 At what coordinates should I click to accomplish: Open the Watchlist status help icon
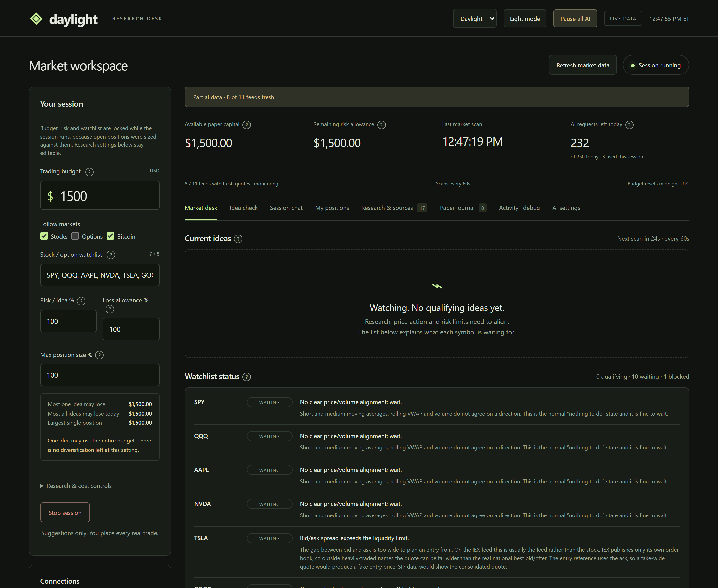247,377
